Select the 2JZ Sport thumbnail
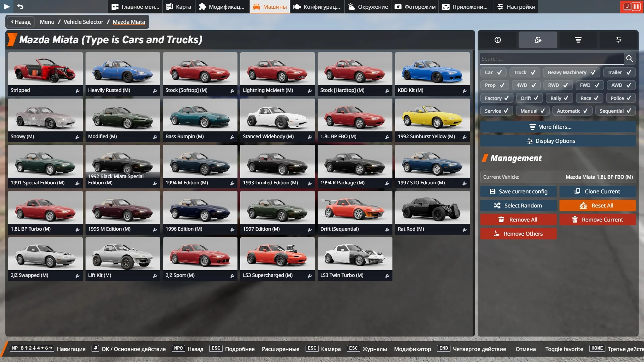The image size is (644, 362). coord(200,259)
